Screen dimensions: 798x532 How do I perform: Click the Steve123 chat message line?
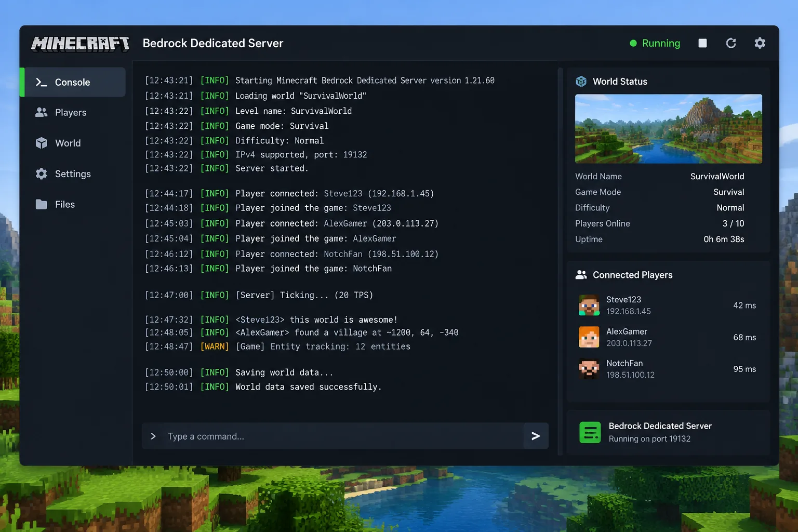(x=271, y=320)
